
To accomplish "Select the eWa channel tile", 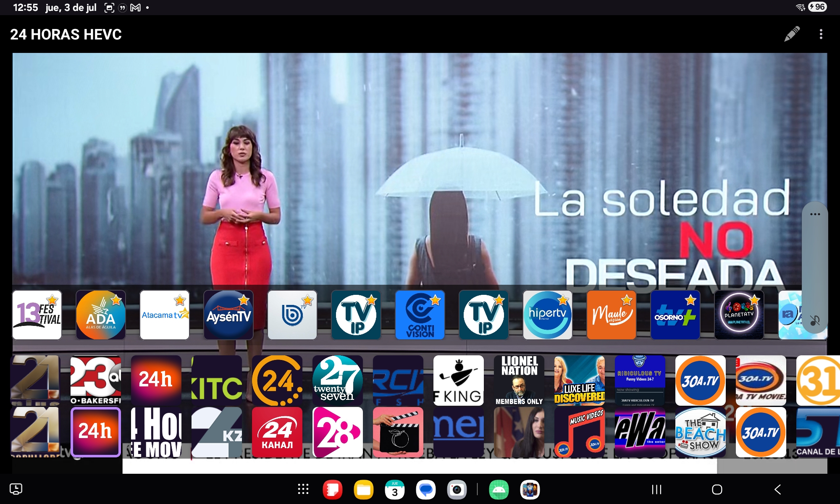I will click(640, 432).
